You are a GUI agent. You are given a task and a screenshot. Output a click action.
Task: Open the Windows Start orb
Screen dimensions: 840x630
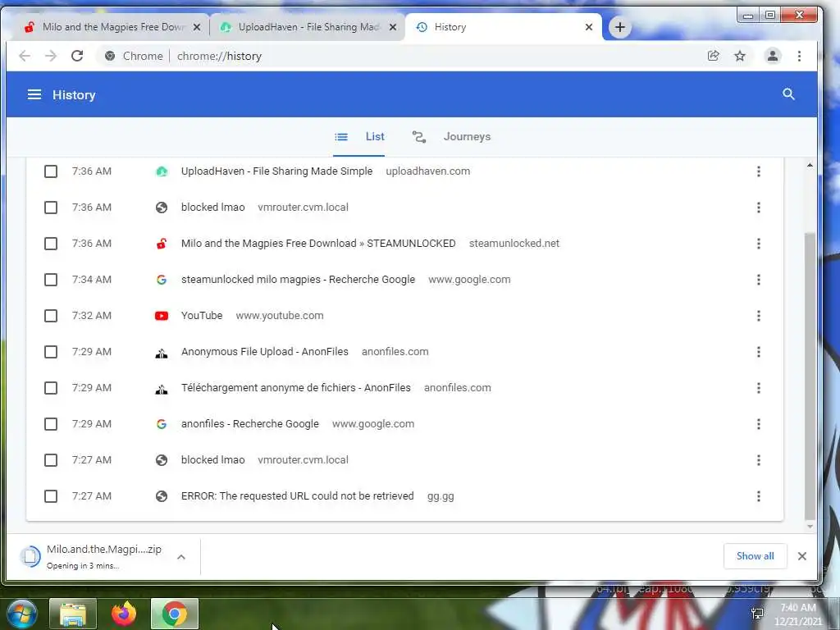pos(22,614)
